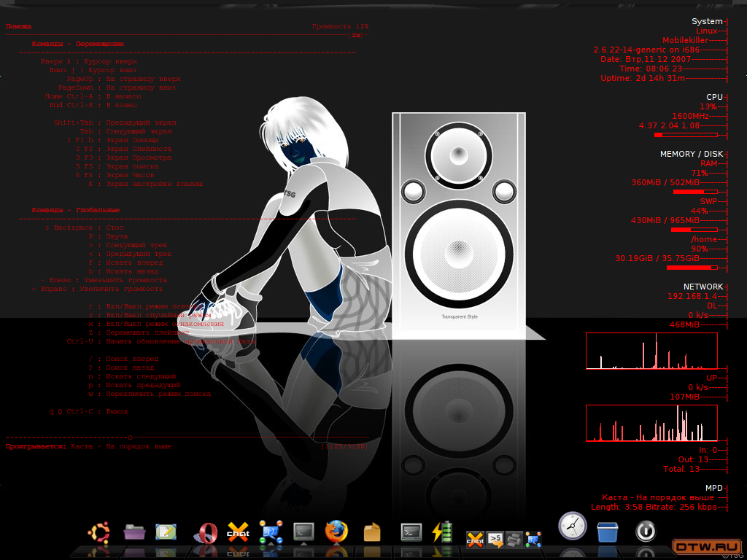The width and height of the screenshot is (747, 560).
Task: Click the 'Предыдущий экран' help line
Action: pos(115,122)
